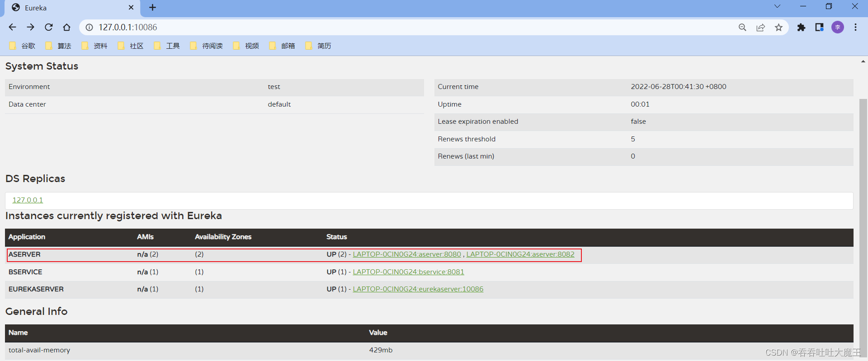Open the 谷歌 bookmark folder
The height and width of the screenshot is (361, 868).
pos(23,46)
